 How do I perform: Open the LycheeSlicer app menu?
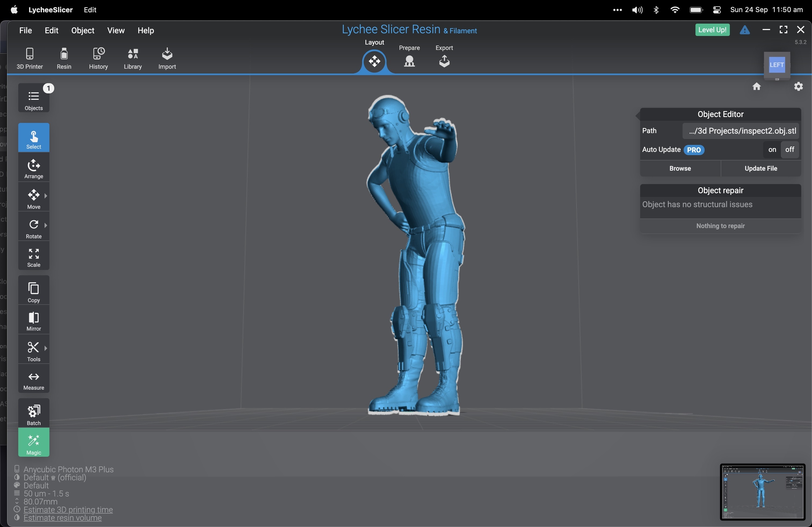click(x=50, y=10)
